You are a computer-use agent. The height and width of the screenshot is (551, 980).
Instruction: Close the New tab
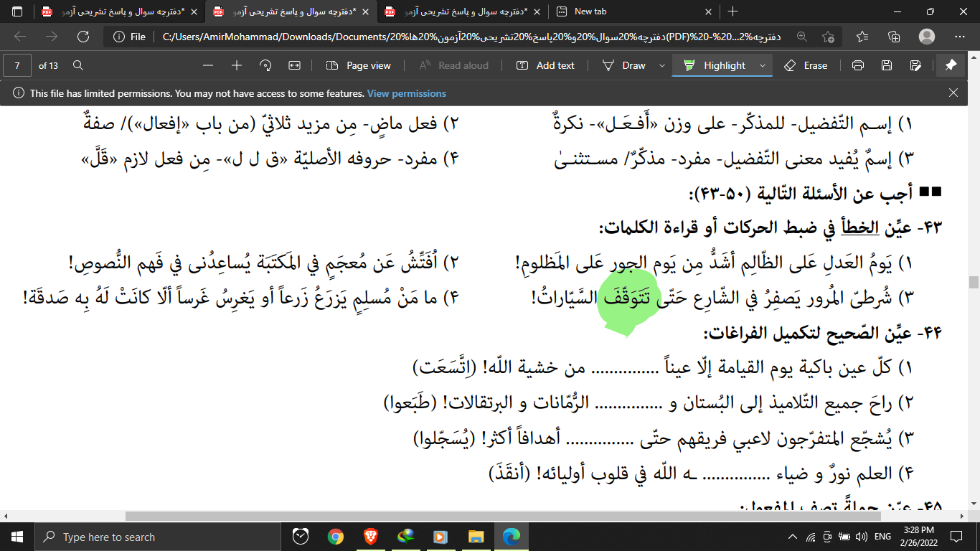(709, 11)
